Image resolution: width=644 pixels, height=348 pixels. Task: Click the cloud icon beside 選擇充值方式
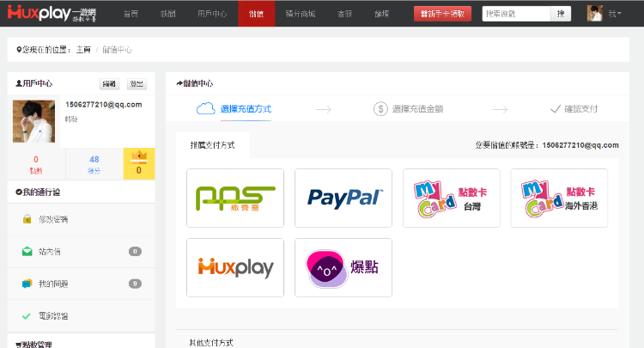point(206,108)
